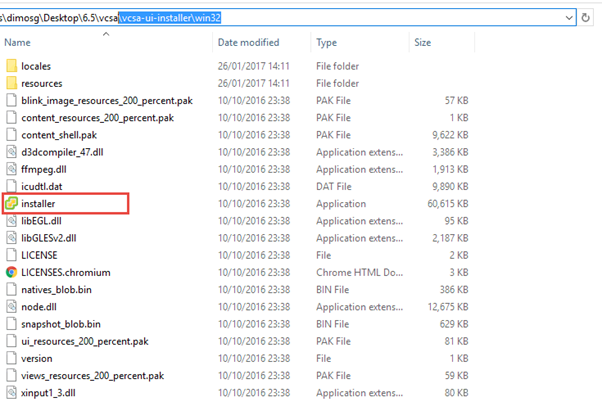Select the node.dll file name

[39, 307]
